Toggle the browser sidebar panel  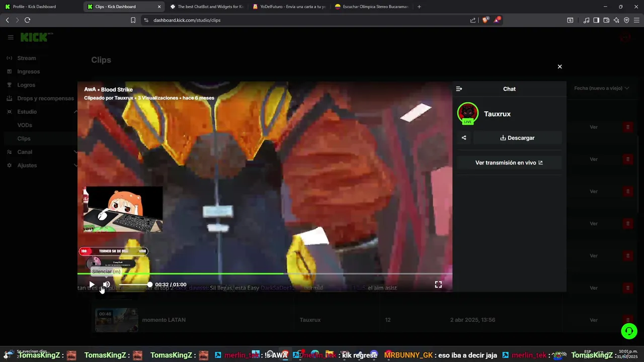point(596,20)
